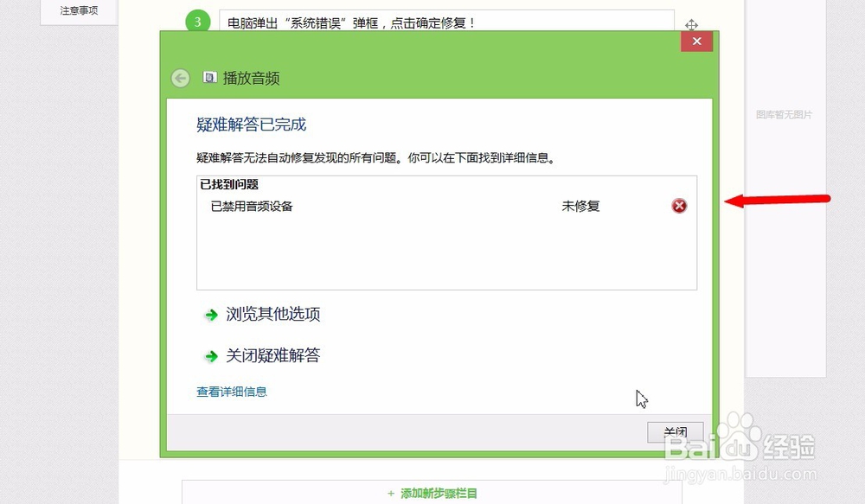
Task: Click the green arrow beside 关闭疑难解答
Action: (212, 355)
